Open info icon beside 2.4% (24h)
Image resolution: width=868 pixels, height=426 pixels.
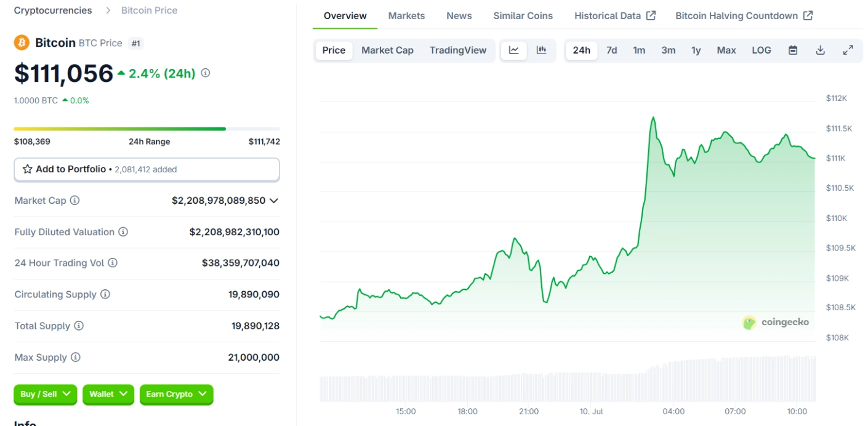click(x=206, y=73)
